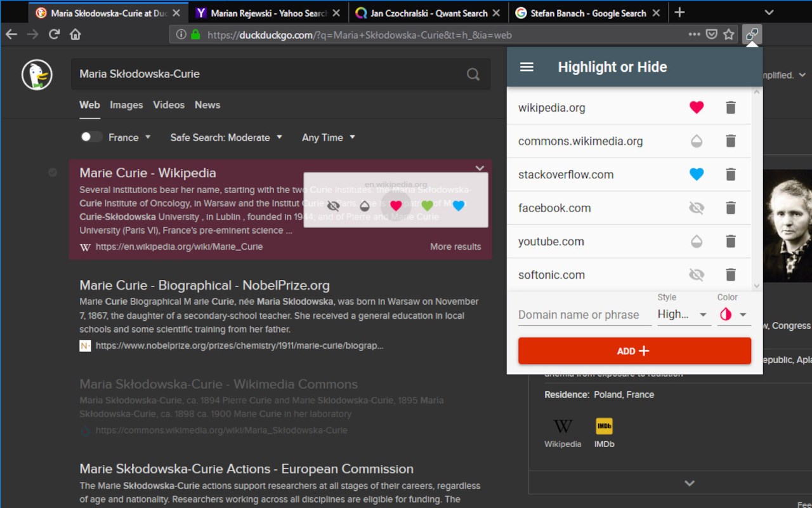Toggle hidden eye icon for softonic.com

coord(697,275)
